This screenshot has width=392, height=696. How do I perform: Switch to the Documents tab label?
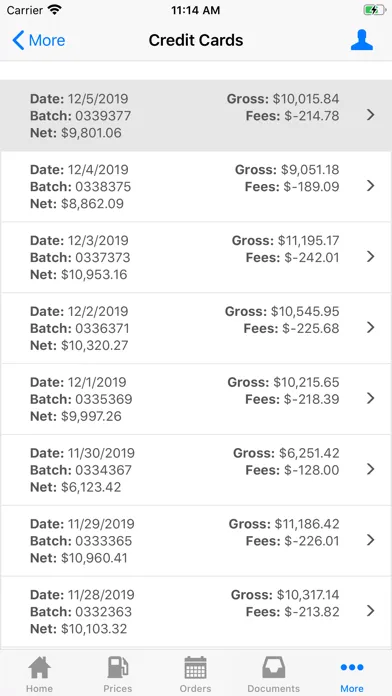point(273,688)
